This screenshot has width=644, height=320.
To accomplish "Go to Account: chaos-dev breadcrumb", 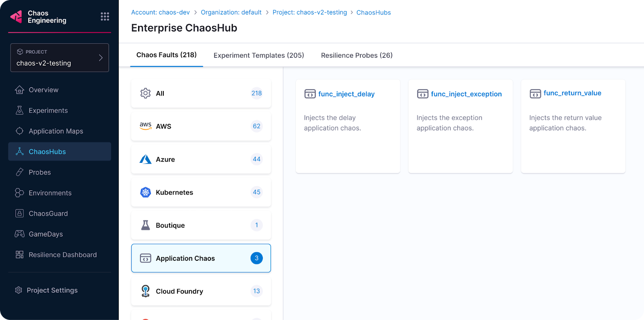I will tap(161, 12).
